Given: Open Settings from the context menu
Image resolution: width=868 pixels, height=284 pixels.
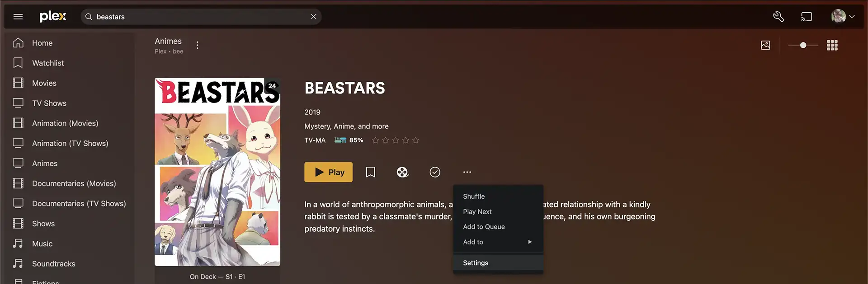Looking at the screenshot, I should click(498, 263).
